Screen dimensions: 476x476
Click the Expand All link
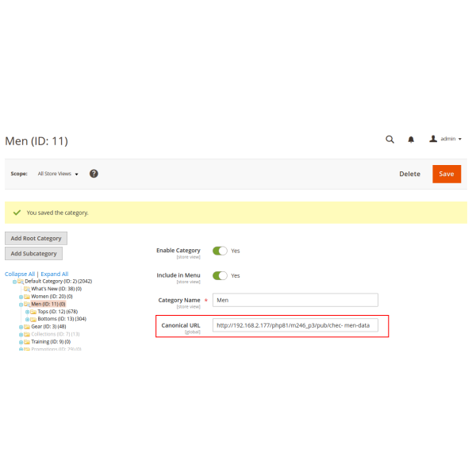point(55,274)
